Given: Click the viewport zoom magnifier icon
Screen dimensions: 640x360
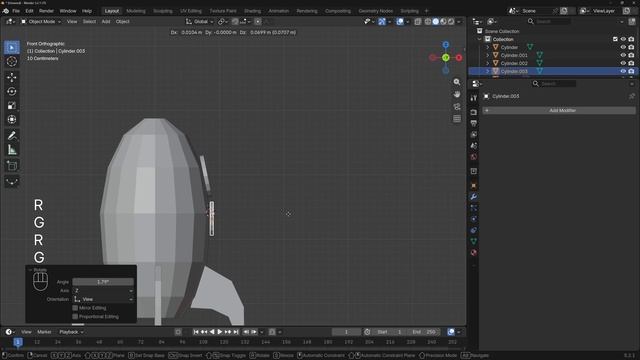Looking at the screenshot, I should (457, 82).
